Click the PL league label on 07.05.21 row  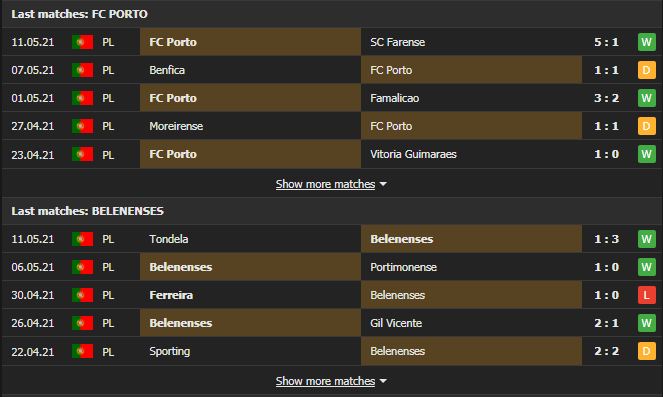[x=108, y=70]
